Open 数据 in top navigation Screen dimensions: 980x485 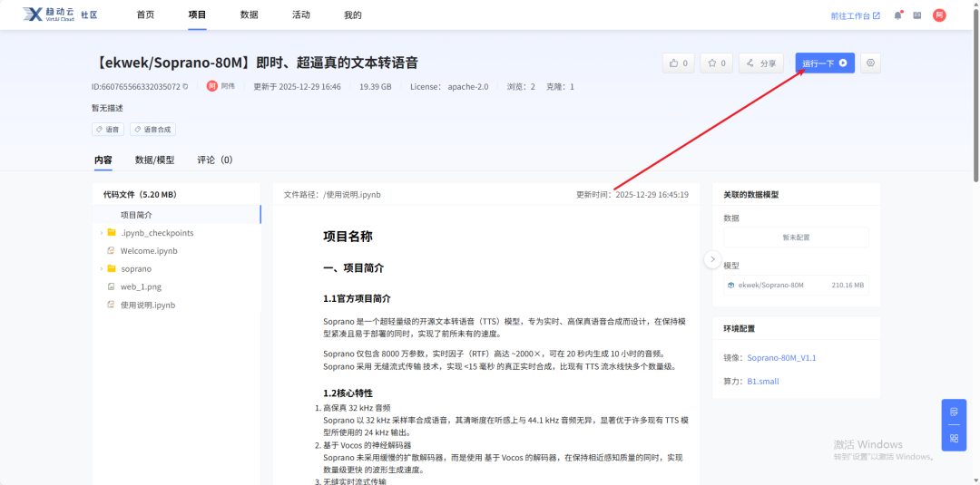click(x=249, y=15)
